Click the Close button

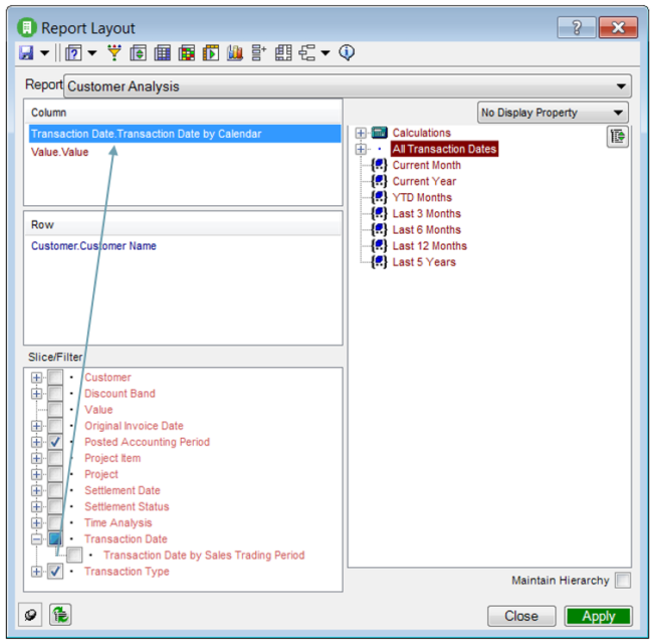[521, 616]
